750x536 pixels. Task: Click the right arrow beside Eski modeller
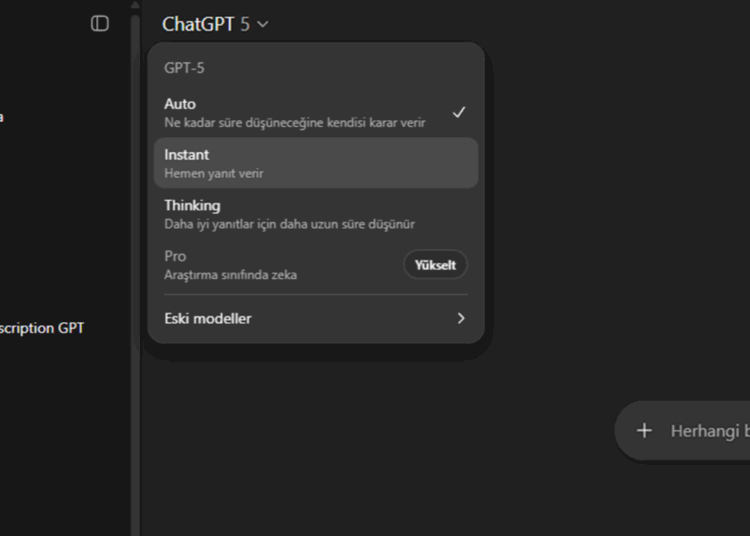(461, 318)
